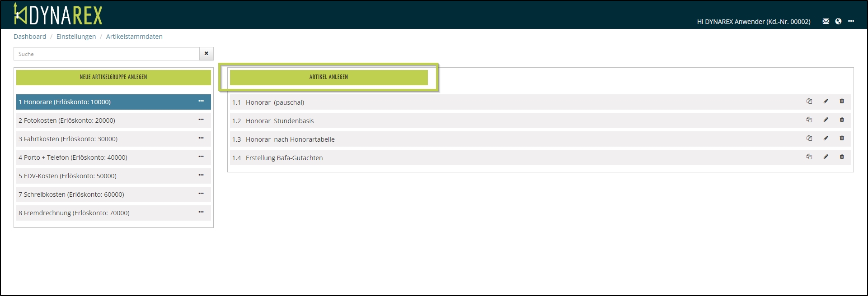Click into the Suche search field
The image size is (868, 296).
point(107,54)
